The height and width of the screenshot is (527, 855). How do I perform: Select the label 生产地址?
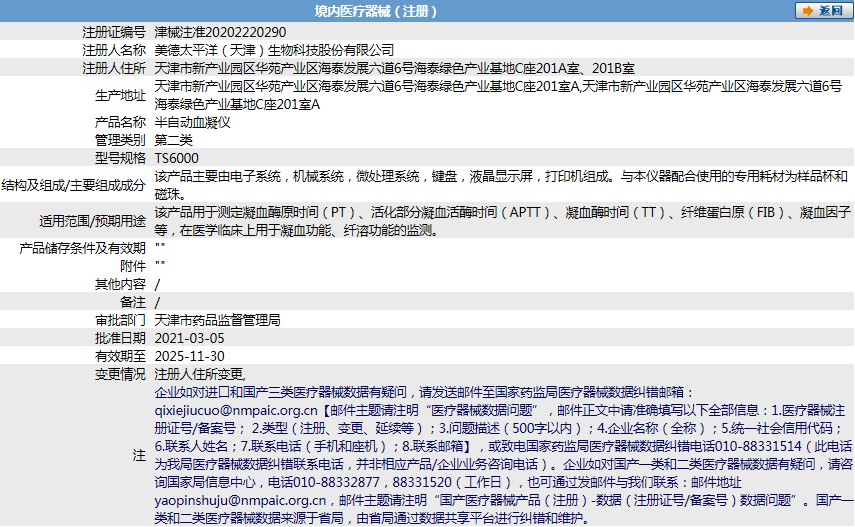tap(121, 95)
